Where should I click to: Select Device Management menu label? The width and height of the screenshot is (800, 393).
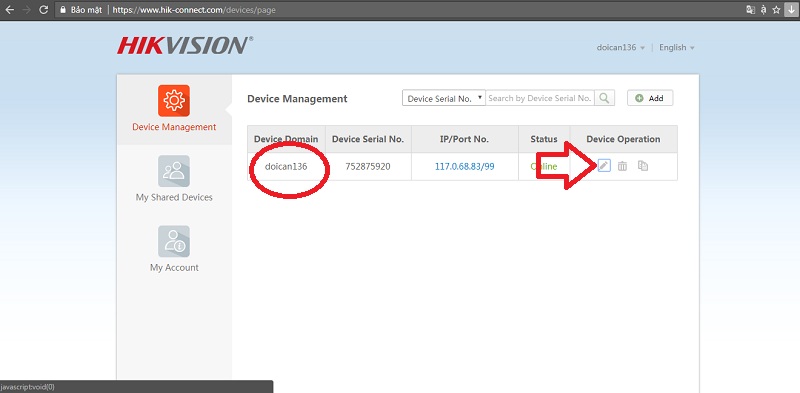click(x=174, y=127)
